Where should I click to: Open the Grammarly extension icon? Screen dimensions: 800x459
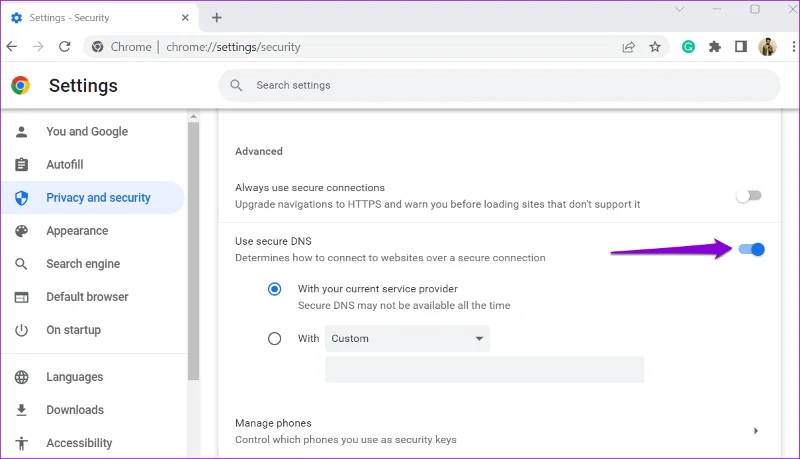coord(688,47)
